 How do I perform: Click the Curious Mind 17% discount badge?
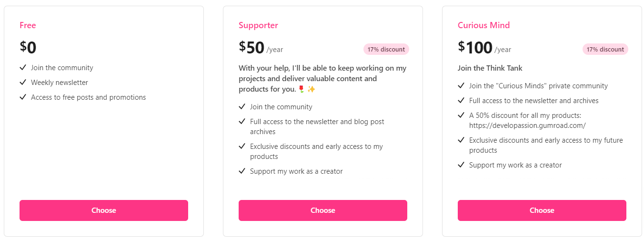coord(605,49)
